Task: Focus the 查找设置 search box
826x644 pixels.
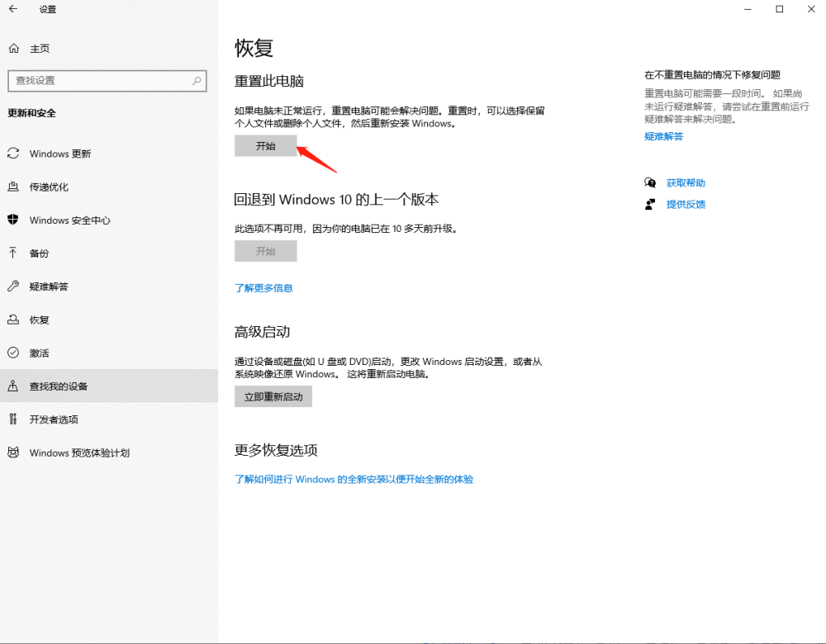Action: click(107, 81)
